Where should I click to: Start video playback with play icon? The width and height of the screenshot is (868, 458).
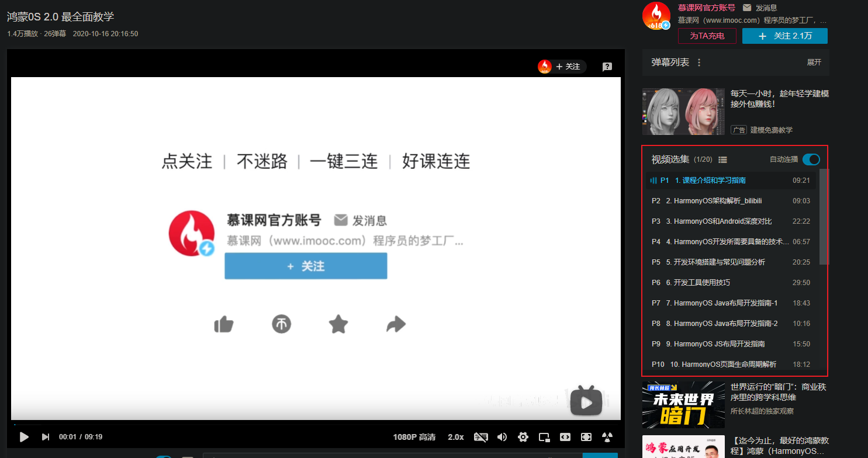point(24,437)
